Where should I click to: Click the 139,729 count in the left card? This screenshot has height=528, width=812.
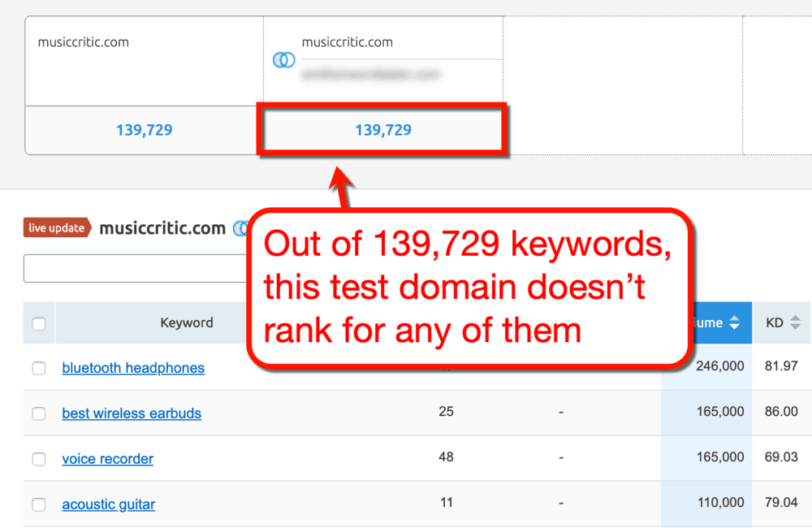point(144,130)
